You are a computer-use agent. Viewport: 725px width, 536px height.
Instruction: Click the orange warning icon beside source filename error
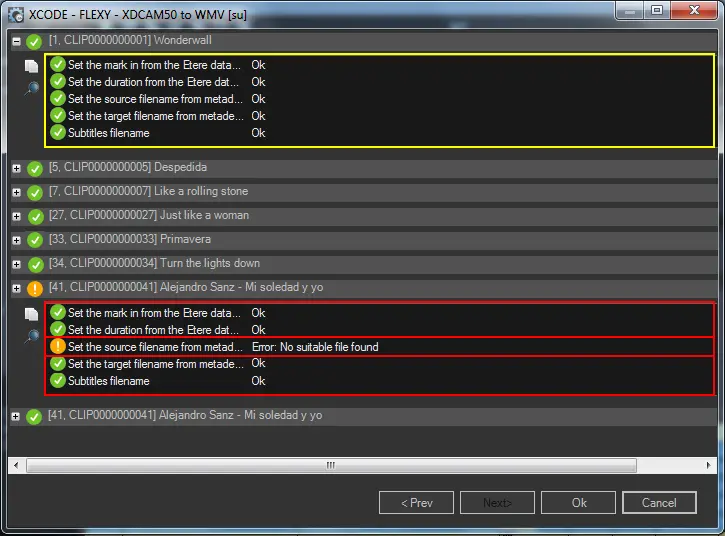tap(58, 347)
